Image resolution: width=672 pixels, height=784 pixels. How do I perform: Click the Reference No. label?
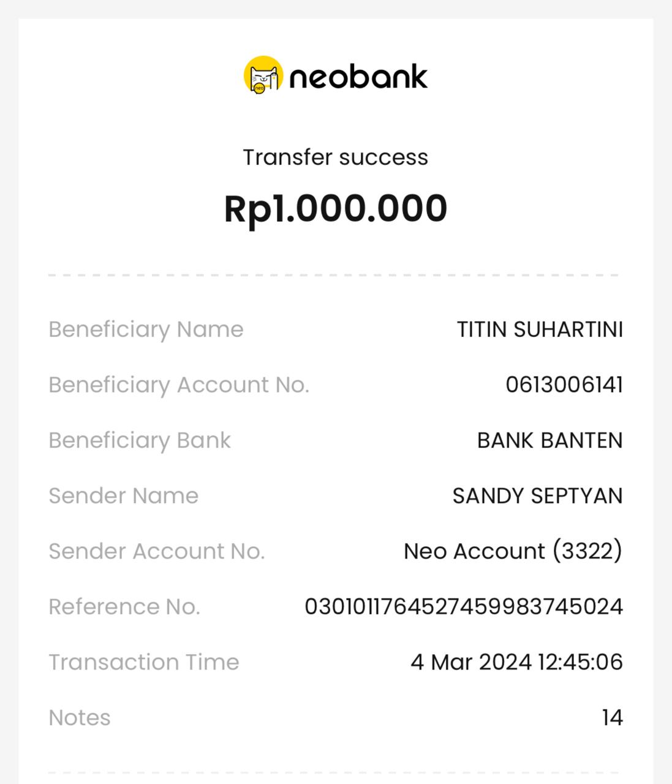click(x=124, y=607)
